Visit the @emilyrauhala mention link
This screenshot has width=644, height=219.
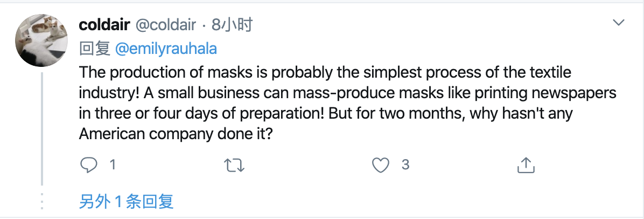pos(166,49)
